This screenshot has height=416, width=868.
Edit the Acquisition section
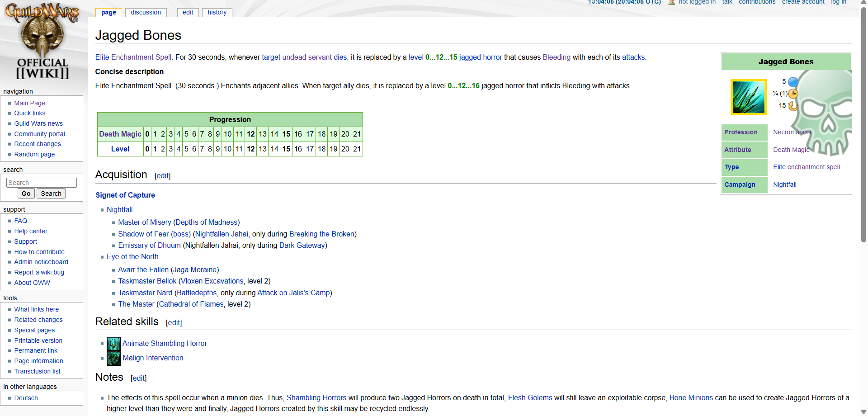[x=163, y=175]
